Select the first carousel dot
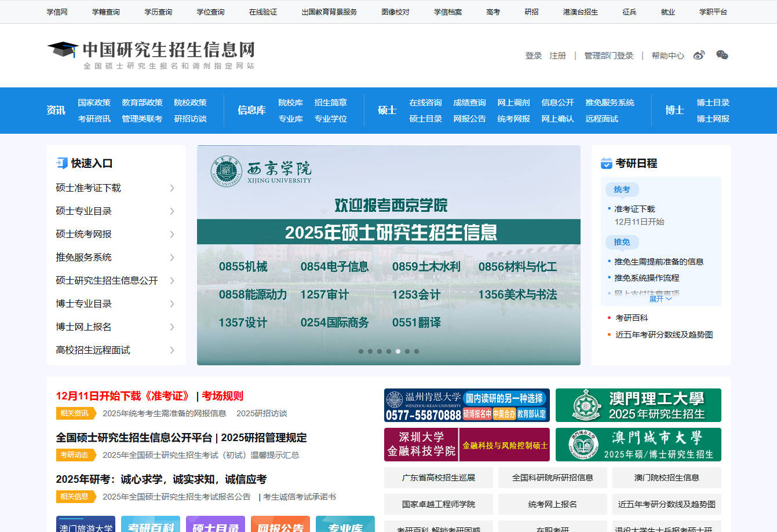Image resolution: width=777 pixels, height=532 pixels. coord(361,351)
